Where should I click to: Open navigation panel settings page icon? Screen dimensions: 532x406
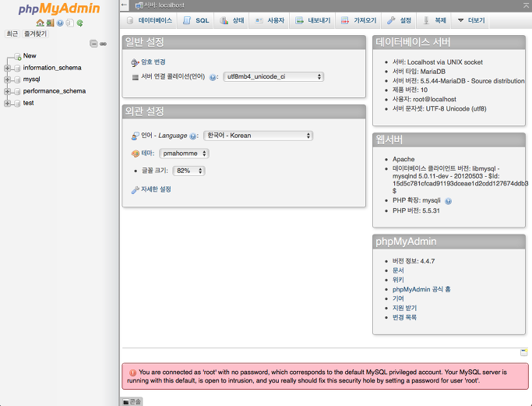[69, 23]
